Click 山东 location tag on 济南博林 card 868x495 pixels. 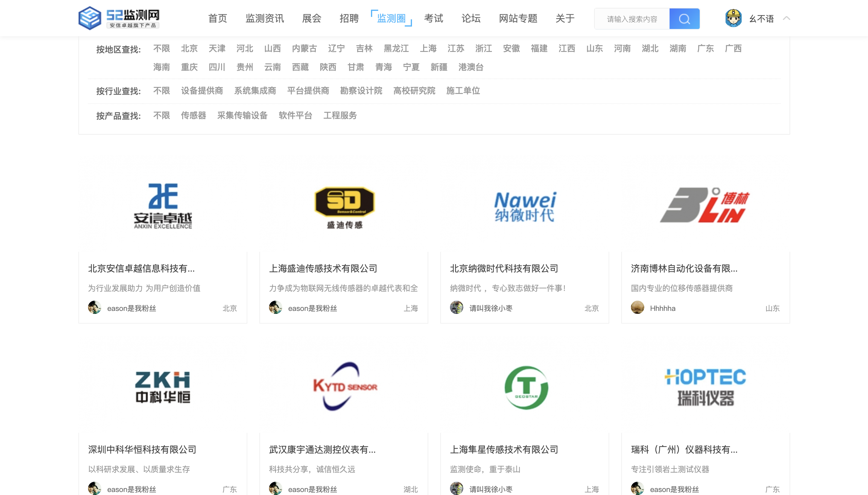[x=772, y=308]
